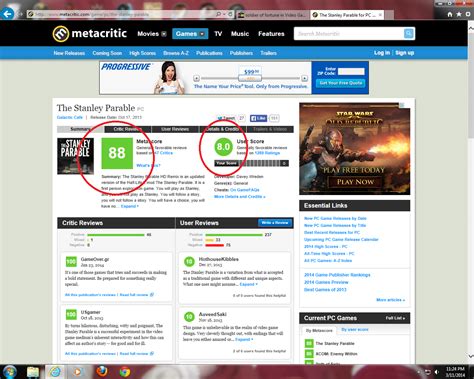
Task: Click More articles link
Action: pos(390,300)
